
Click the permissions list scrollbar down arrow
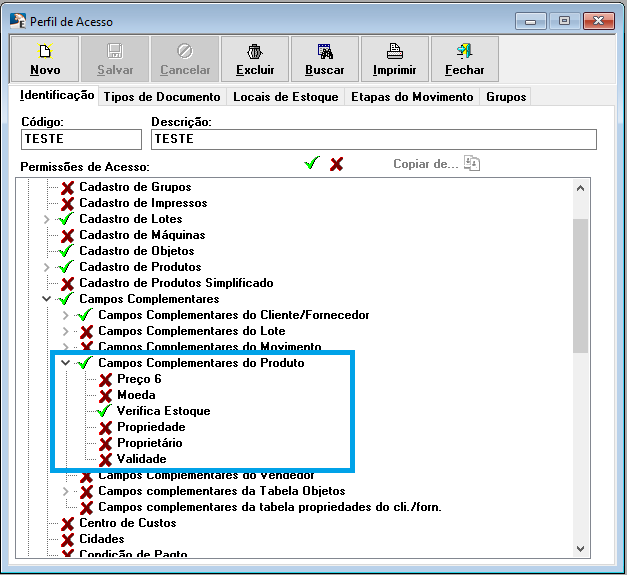click(x=581, y=547)
